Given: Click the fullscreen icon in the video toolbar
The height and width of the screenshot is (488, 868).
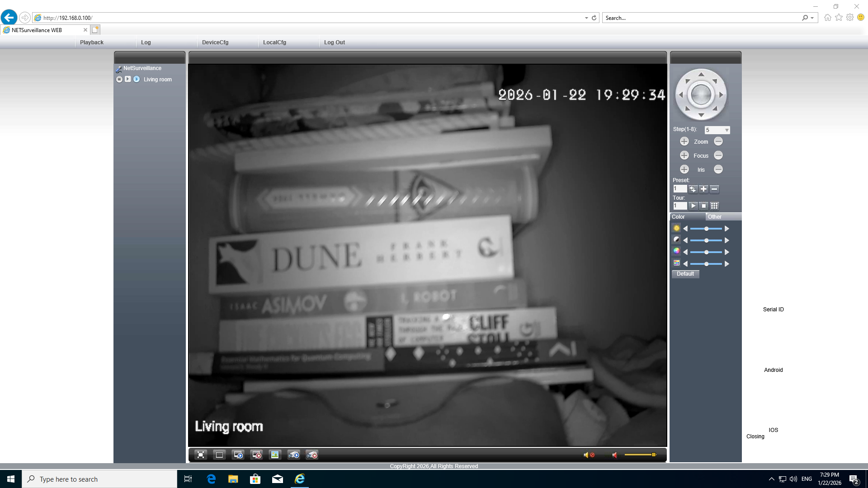Looking at the screenshot, I should [201, 455].
